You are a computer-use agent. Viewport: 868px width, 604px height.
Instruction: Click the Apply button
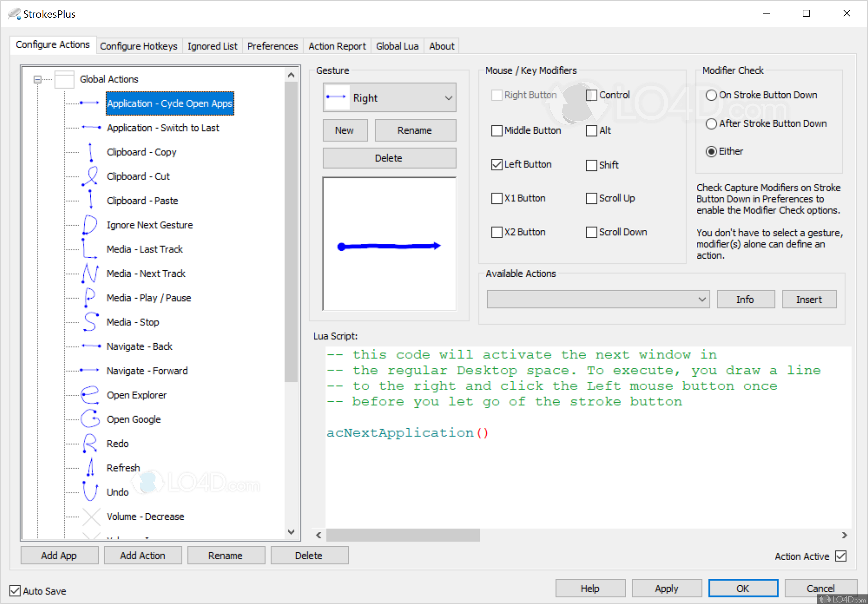pos(666,588)
